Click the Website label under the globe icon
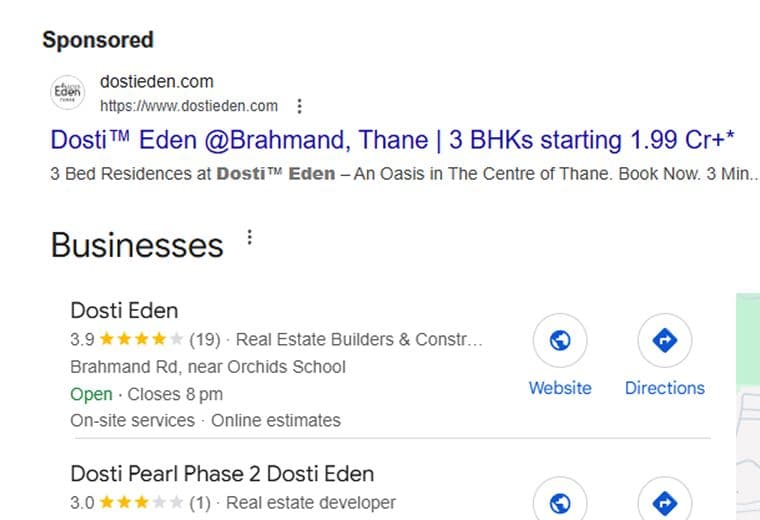Screen dimensions: 760x520 pos(560,388)
